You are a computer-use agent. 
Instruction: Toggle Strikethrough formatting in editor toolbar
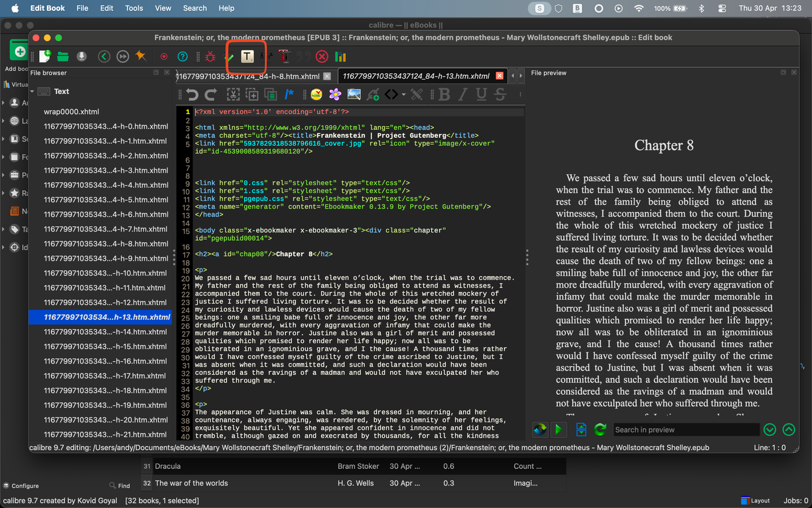[x=500, y=94]
